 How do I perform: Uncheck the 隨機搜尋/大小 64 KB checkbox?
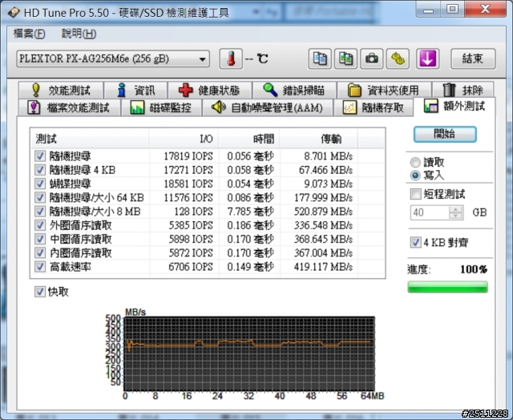tap(40, 197)
